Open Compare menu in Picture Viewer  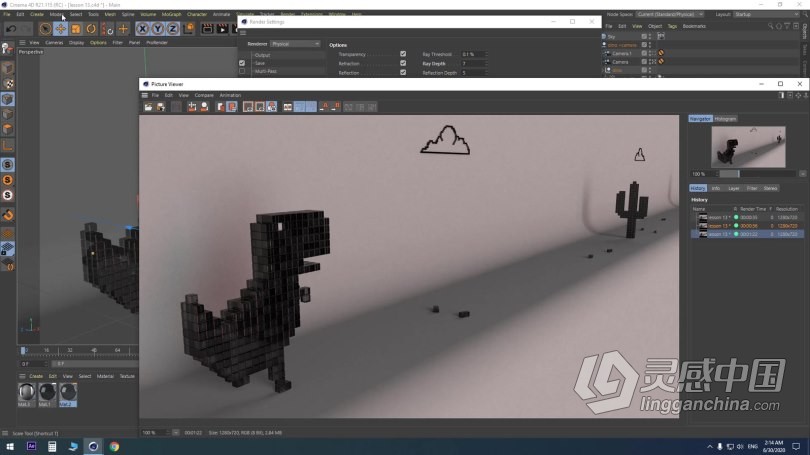(204, 96)
